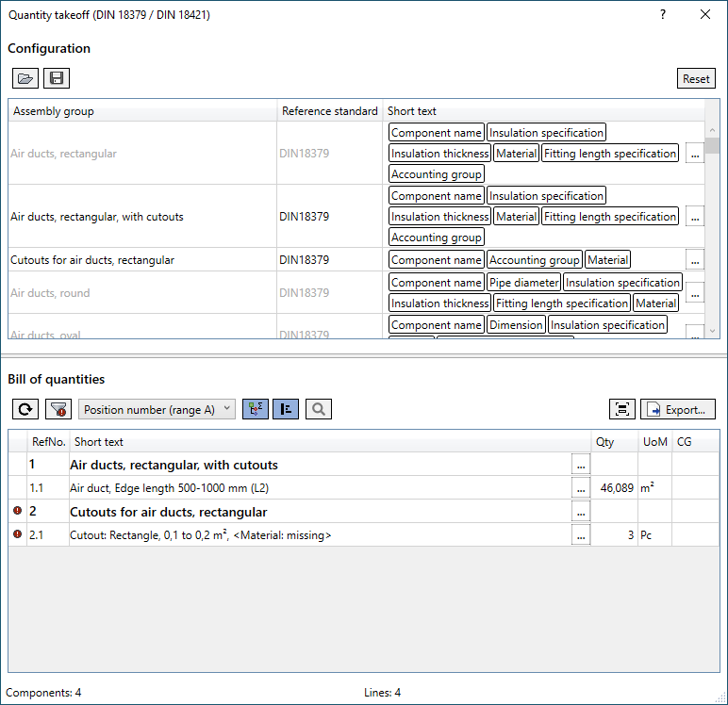Save the current configuration
This screenshot has height=705, width=728.
[x=57, y=78]
